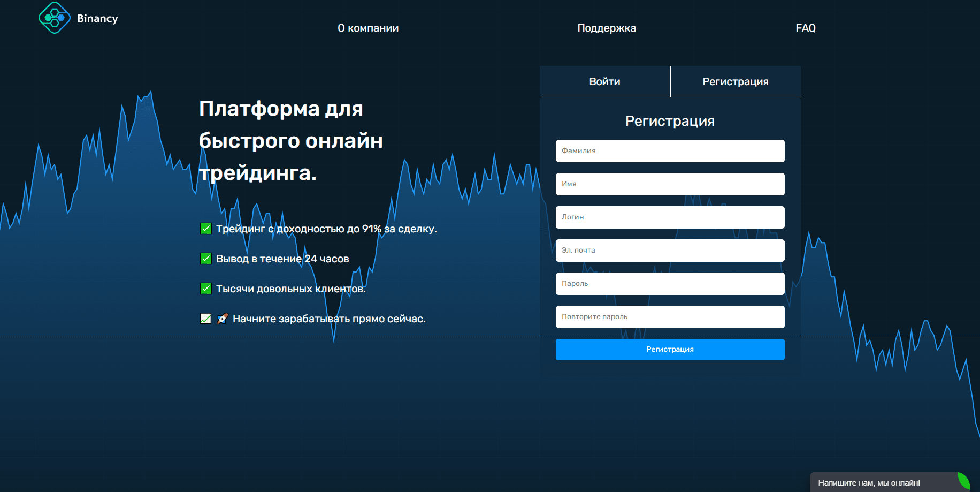
Task: Open the 'Напишите нам, мы онлайн!' chat
Action: (869, 483)
